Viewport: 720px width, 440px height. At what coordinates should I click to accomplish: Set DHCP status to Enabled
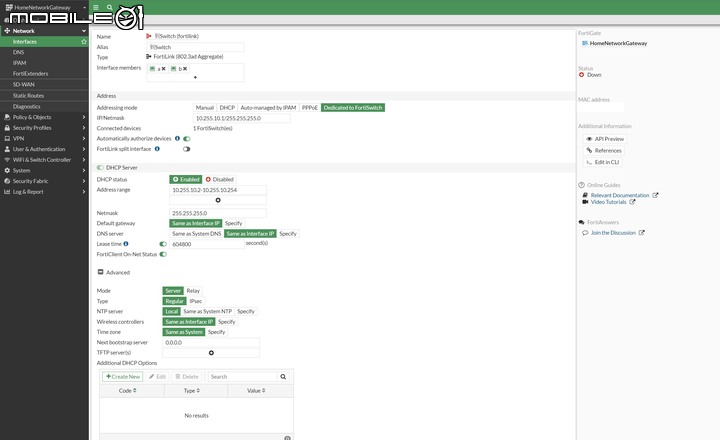186,180
